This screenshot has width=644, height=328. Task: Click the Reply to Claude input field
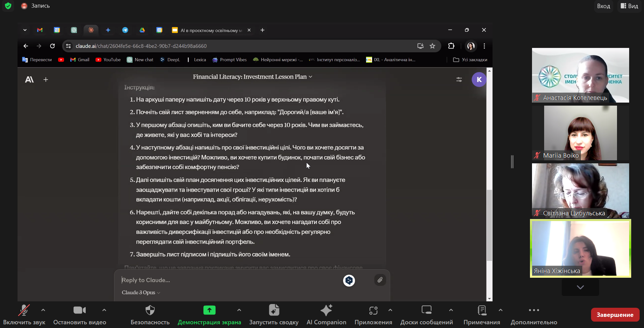point(229,280)
